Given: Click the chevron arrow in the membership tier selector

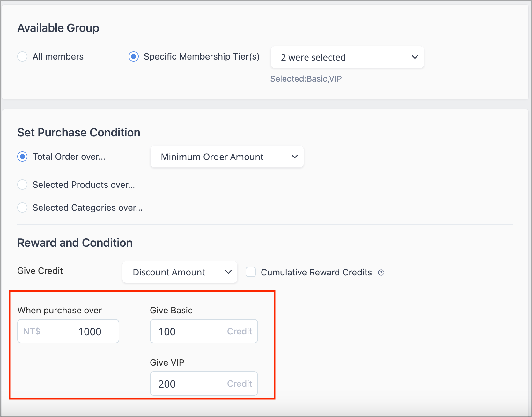Looking at the screenshot, I should [x=415, y=57].
